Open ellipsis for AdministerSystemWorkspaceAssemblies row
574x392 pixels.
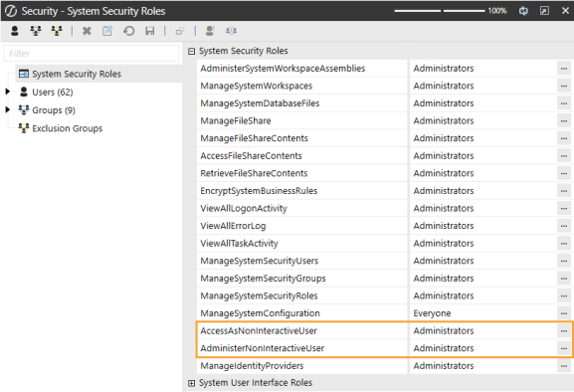click(x=564, y=69)
